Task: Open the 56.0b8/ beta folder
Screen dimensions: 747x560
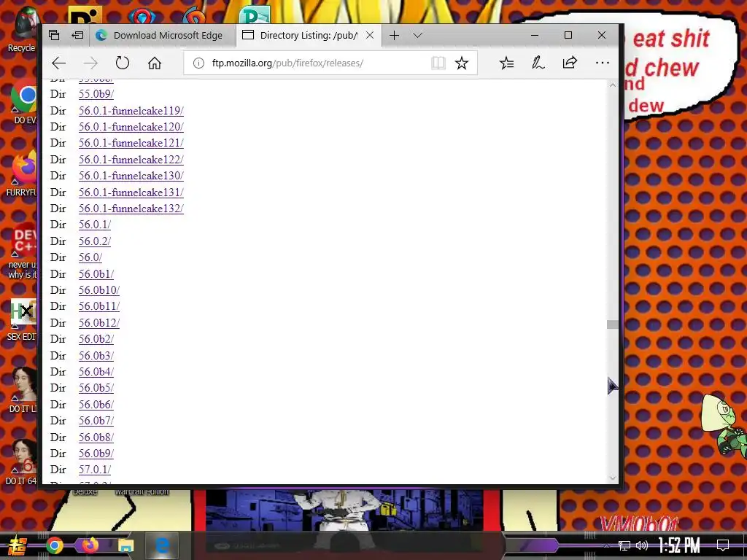Action: pos(96,437)
